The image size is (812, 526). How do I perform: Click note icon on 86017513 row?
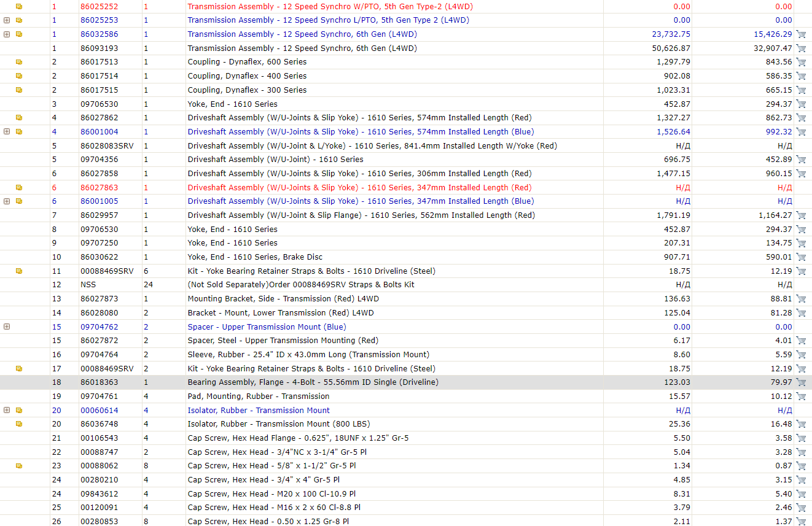click(19, 62)
